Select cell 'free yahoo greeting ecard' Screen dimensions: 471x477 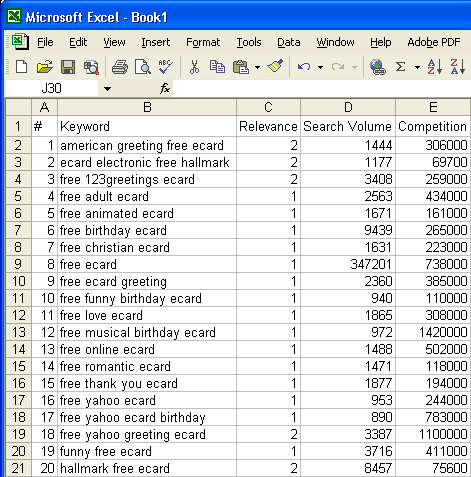pos(147,434)
